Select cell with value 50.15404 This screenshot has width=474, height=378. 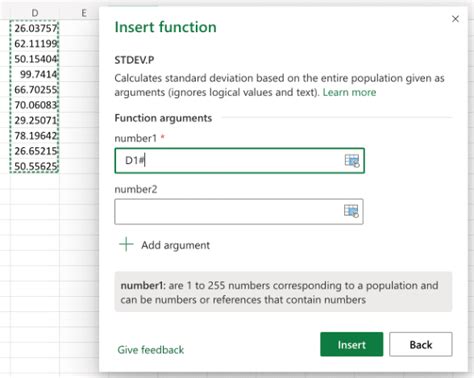click(x=35, y=59)
